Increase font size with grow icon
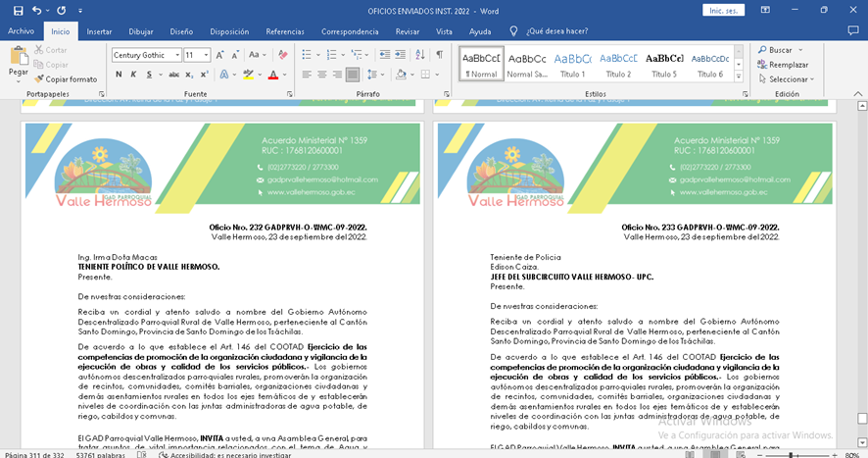 [221, 55]
